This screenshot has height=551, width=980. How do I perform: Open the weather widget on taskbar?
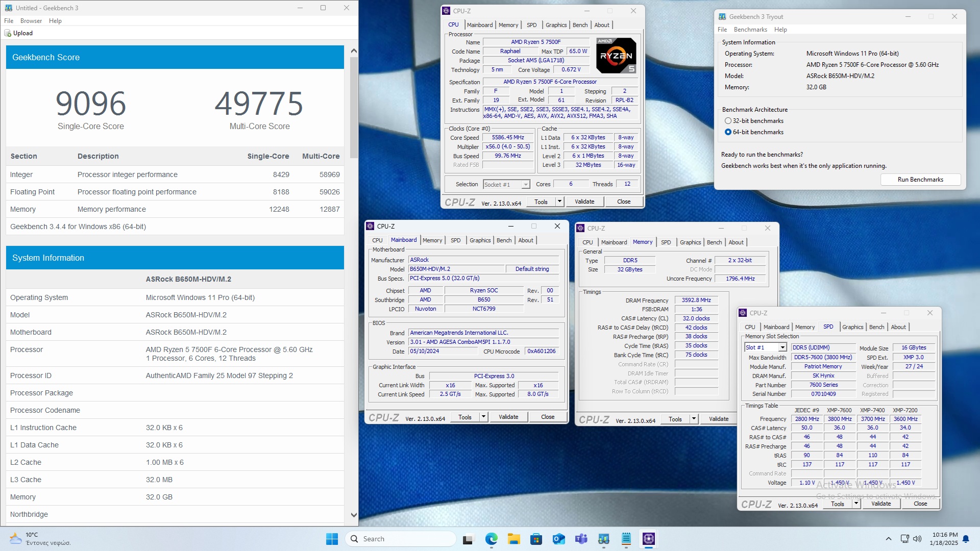(x=41, y=539)
